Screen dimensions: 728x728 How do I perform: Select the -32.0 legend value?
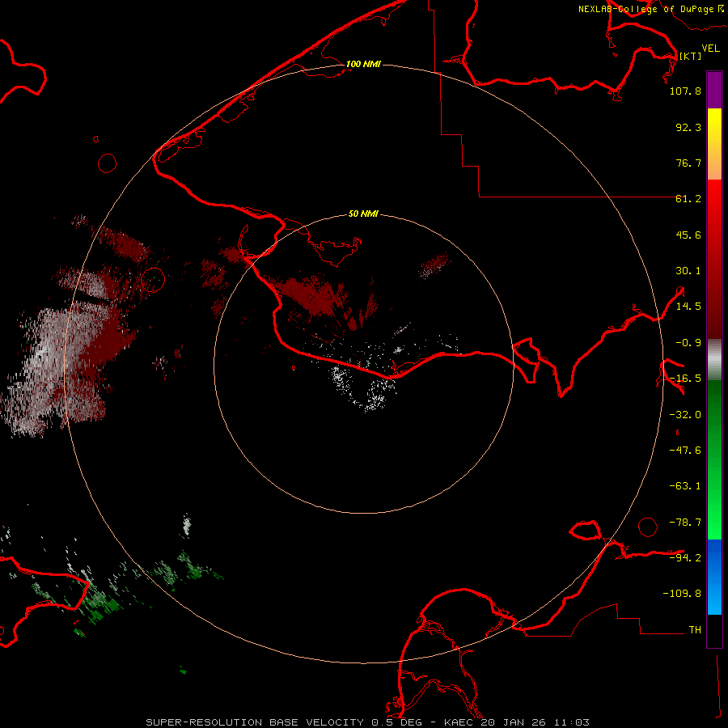[x=685, y=415]
